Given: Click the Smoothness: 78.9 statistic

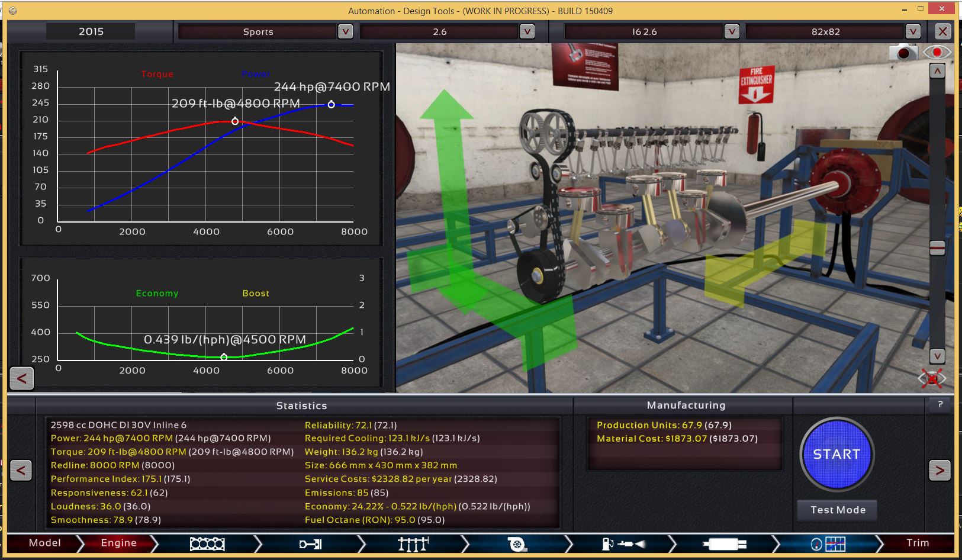Looking at the screenshot, I should (x=105, y=520).
